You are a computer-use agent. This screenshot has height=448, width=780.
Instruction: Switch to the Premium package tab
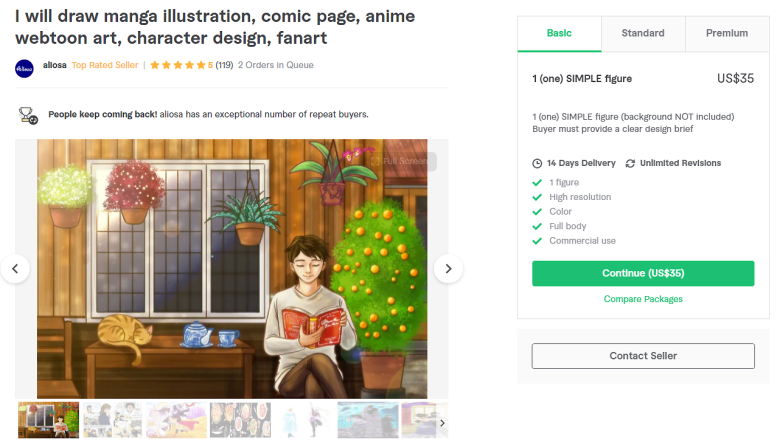point(727,33)
